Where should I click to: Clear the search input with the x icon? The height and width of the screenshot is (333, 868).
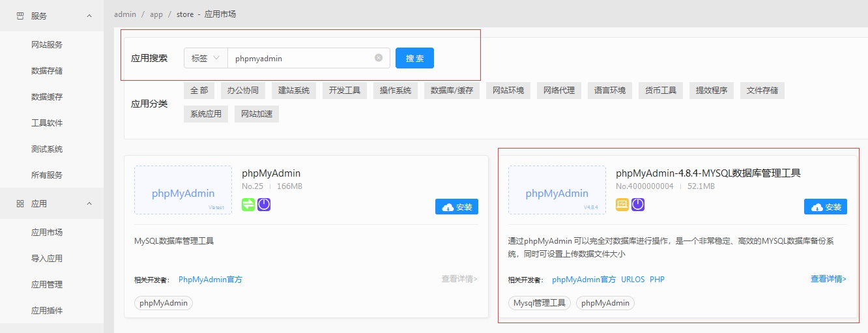pyautogui.click(x=379, y=57)
